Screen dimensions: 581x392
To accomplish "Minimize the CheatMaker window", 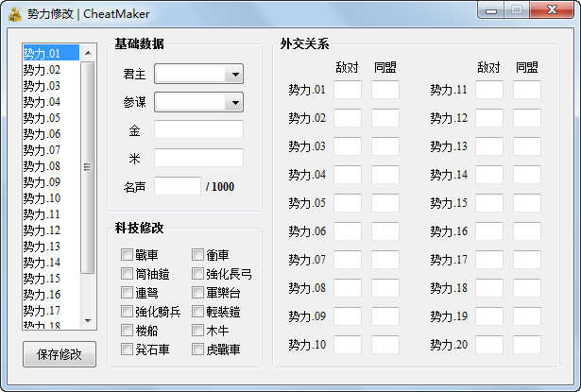I will pos(490,10).
